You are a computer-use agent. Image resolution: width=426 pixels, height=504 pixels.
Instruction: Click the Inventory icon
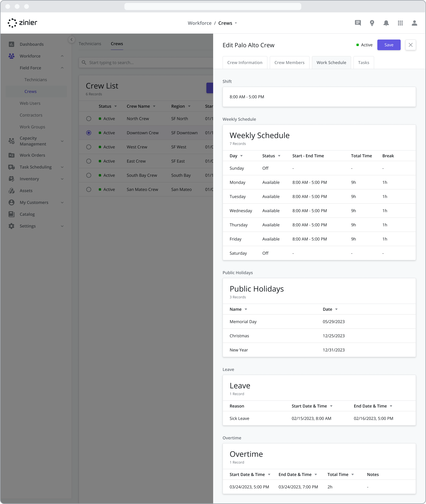(11, 179)
